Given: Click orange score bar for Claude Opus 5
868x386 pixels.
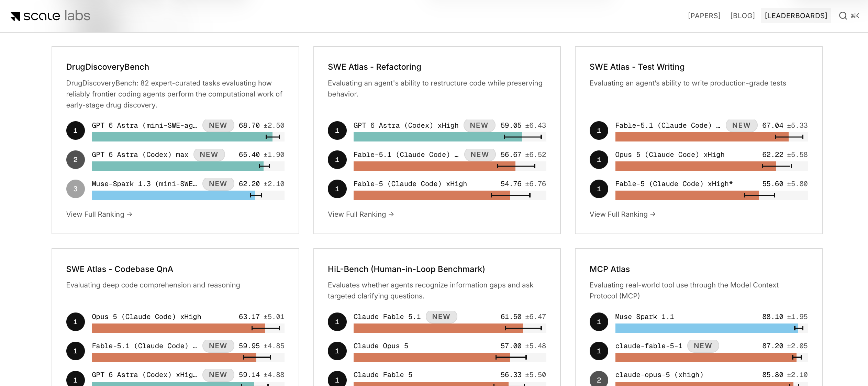Looking at the screenshot, I should [432, 357].
